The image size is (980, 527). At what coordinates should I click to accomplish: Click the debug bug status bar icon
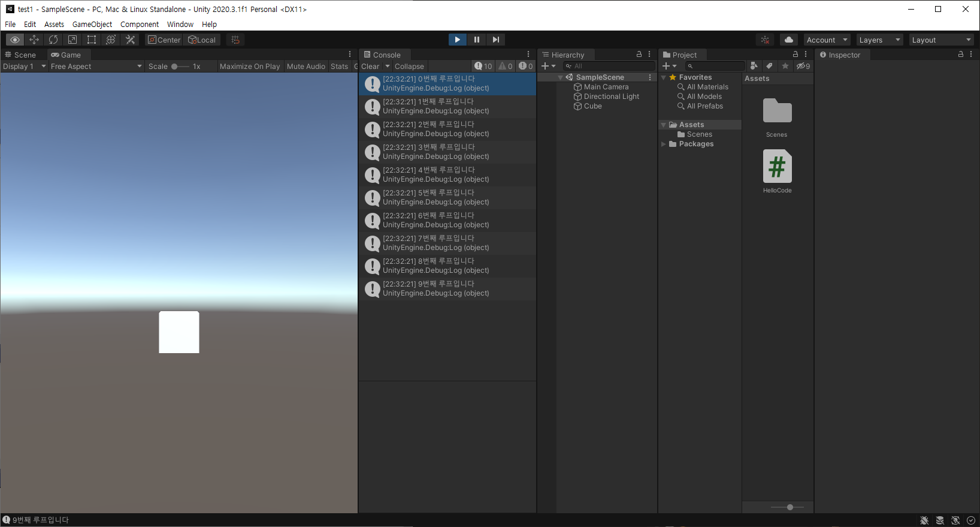tap(924, 520)
